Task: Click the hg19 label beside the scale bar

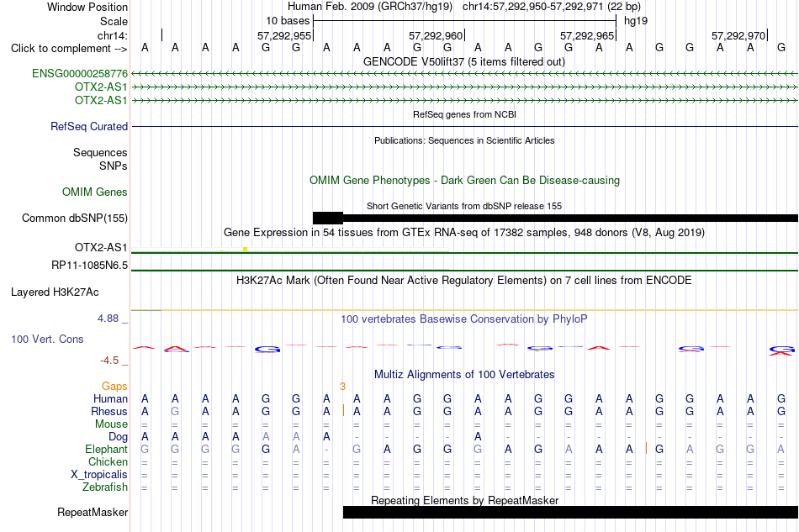Action: [x=636, y=21]
